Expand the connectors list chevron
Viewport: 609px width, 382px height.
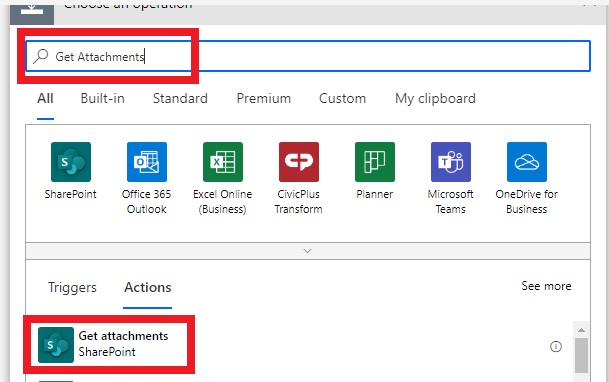click(x=308, y=251)
